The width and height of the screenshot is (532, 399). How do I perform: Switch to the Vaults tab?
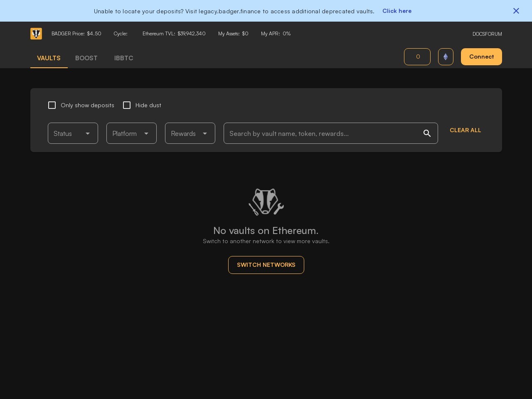tap(49, 58)
